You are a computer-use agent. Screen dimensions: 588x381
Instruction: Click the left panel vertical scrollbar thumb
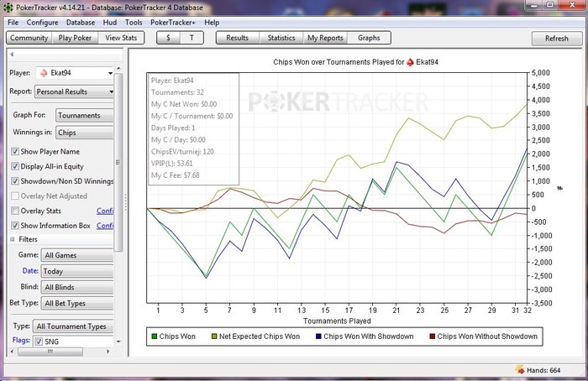pyautogui.click(x=118, y=162)
